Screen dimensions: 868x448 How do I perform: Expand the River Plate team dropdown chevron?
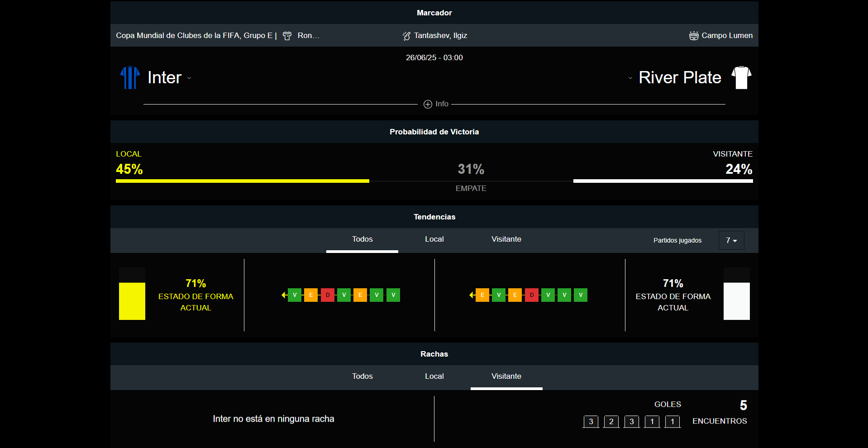630,78
